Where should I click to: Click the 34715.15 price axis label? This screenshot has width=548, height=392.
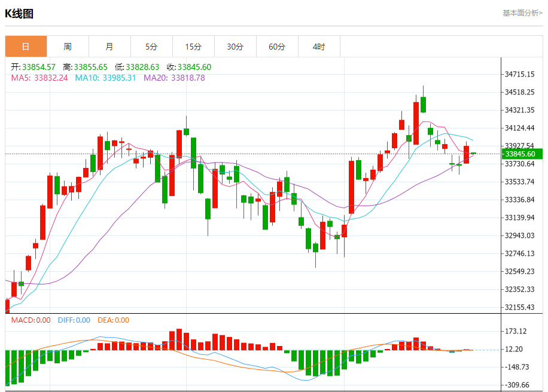(x=520, y=74)
